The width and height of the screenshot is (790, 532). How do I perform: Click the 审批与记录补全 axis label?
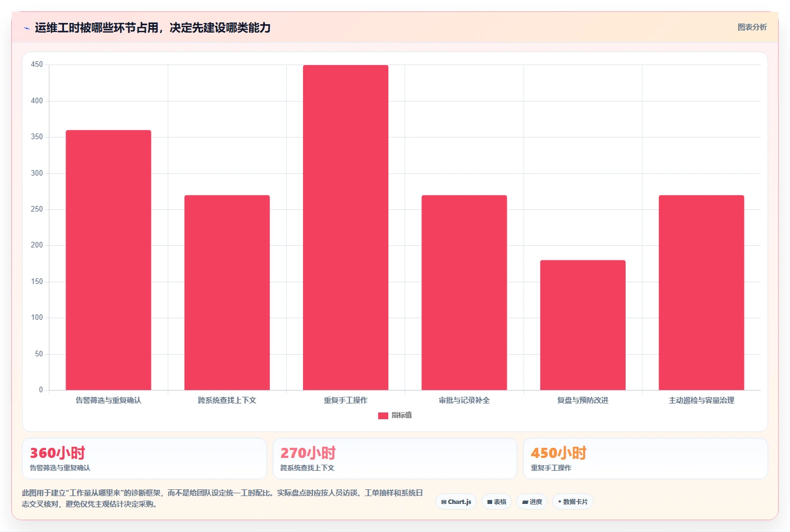(464, 400)
